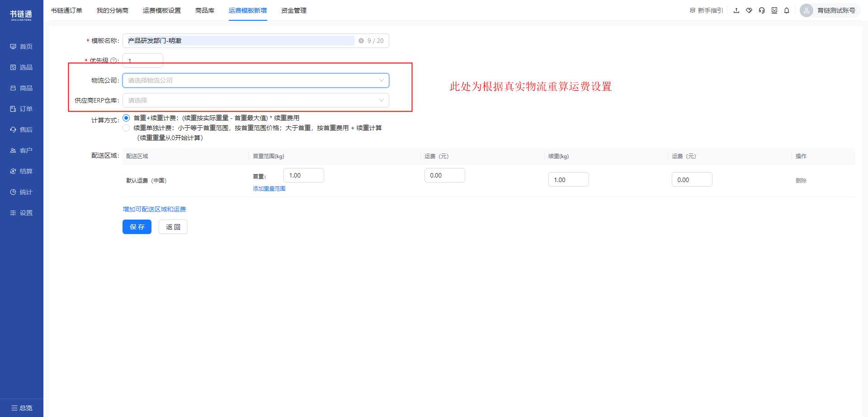
Task: Go to 选品 in the sidebar
Action: pos(21,67)
